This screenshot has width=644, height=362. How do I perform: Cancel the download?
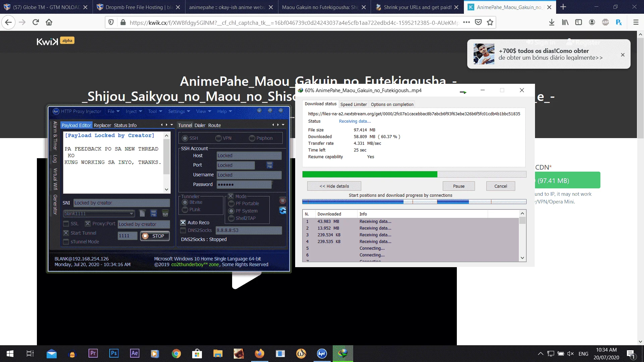click(x=500, y=186)
